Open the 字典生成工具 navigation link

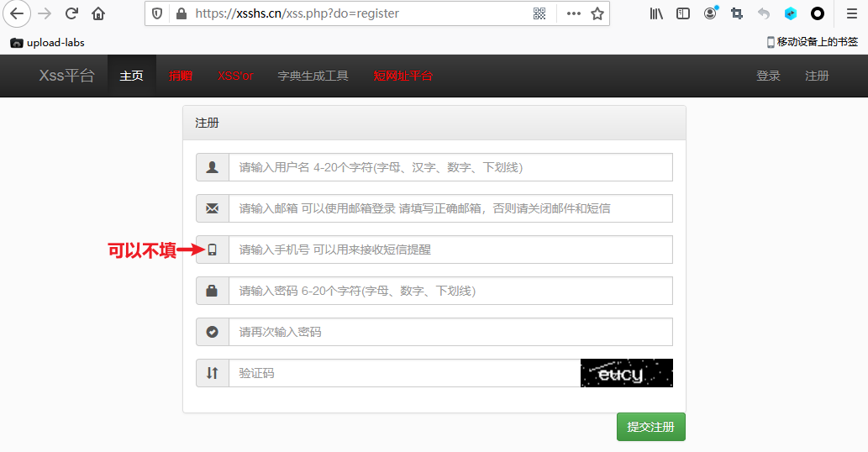pos(313,76)
